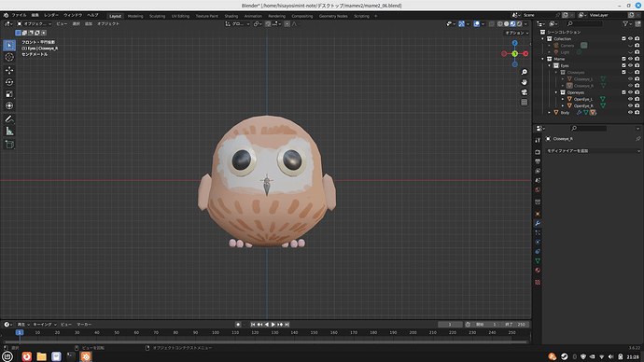
Task: Switch to the UV Editing workspace tab
Action: tap(180, 16)
